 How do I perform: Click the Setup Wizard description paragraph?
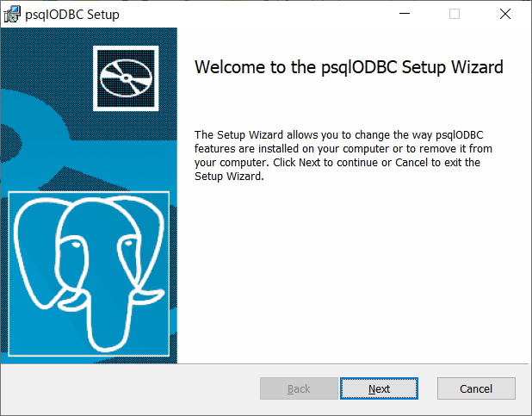pos(343,156)
